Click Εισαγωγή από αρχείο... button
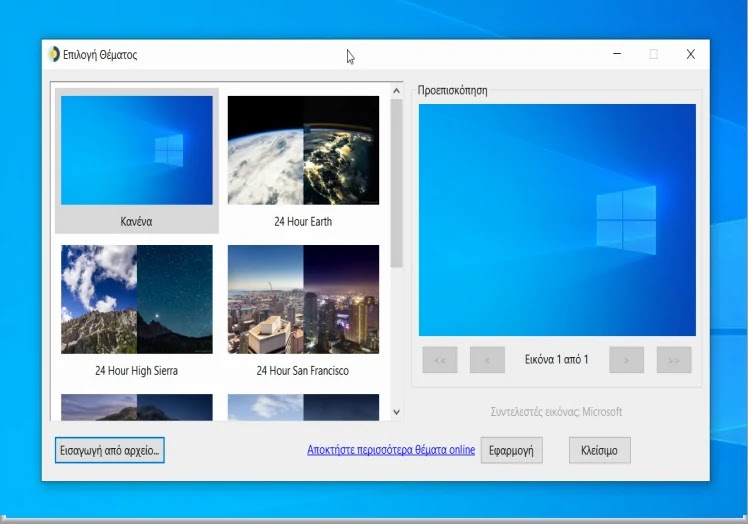This screenshot has height=524, width=748. tap(110, 450)
